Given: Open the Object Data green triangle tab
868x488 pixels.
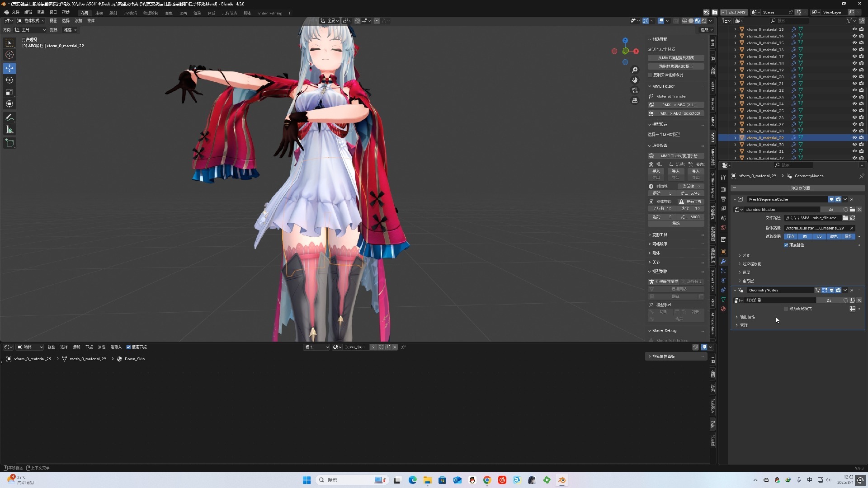Looking at the screenshot, I should tap(723, 300).
